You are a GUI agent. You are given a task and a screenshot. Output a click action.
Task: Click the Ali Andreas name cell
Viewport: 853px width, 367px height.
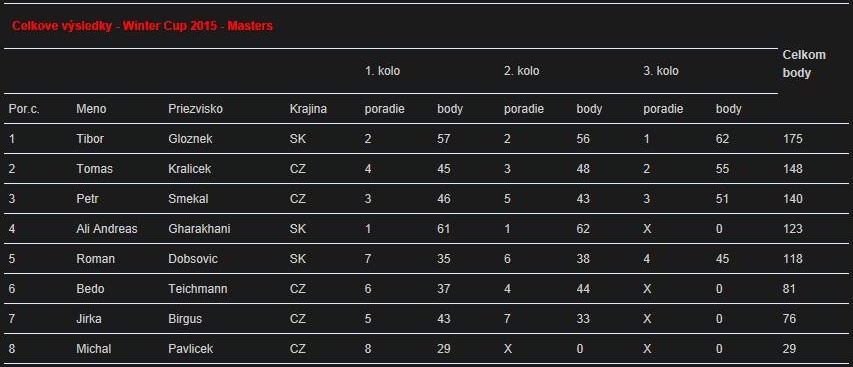tap(107, 229)
